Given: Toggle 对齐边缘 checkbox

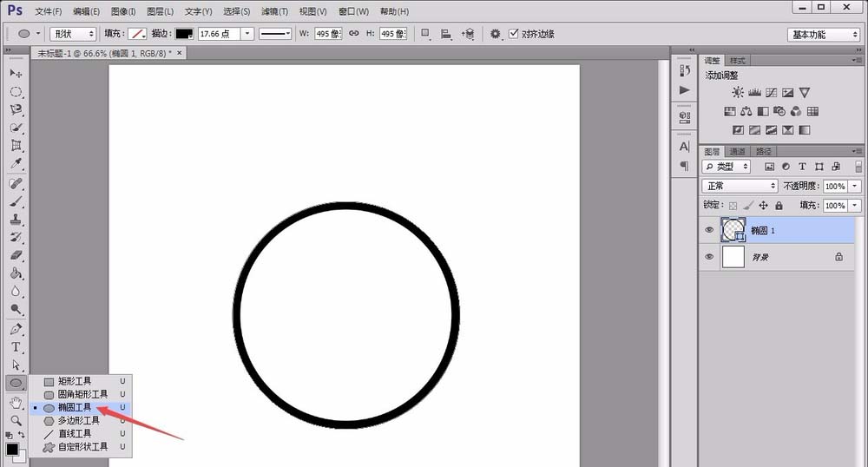Looking at the screenshot, I should 514,33.
